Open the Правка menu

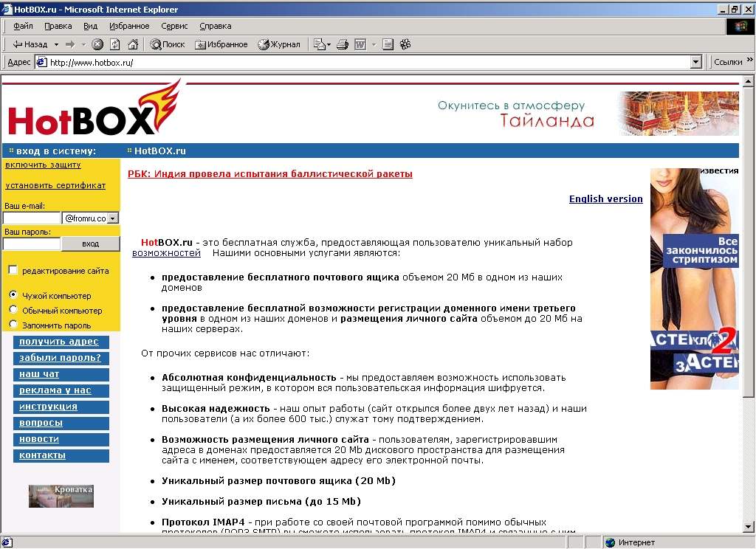point(58,26)
